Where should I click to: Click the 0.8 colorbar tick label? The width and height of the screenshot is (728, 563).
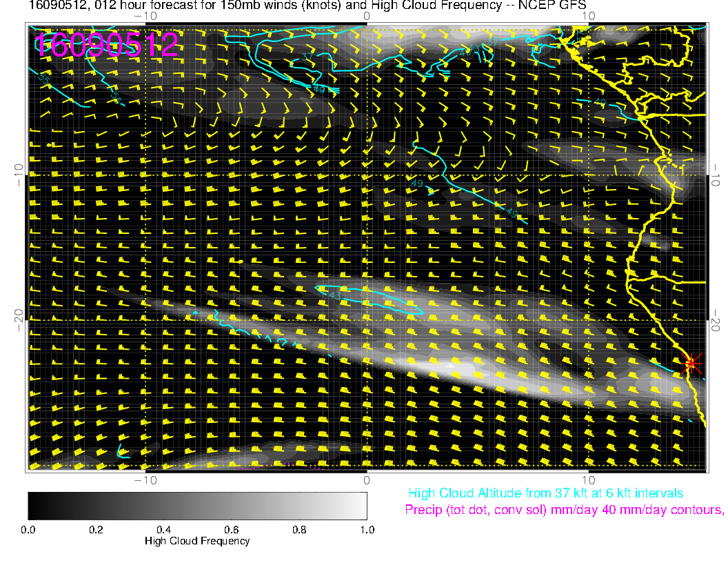[299, 530]
